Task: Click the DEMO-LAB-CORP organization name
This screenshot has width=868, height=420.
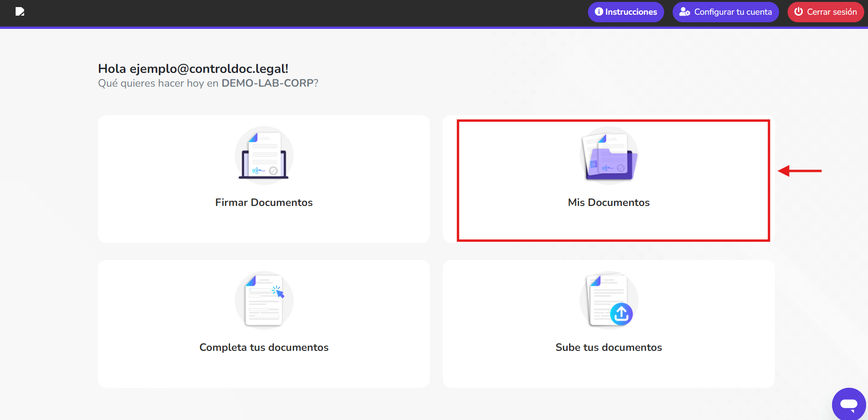Action: tap(267, 83)
